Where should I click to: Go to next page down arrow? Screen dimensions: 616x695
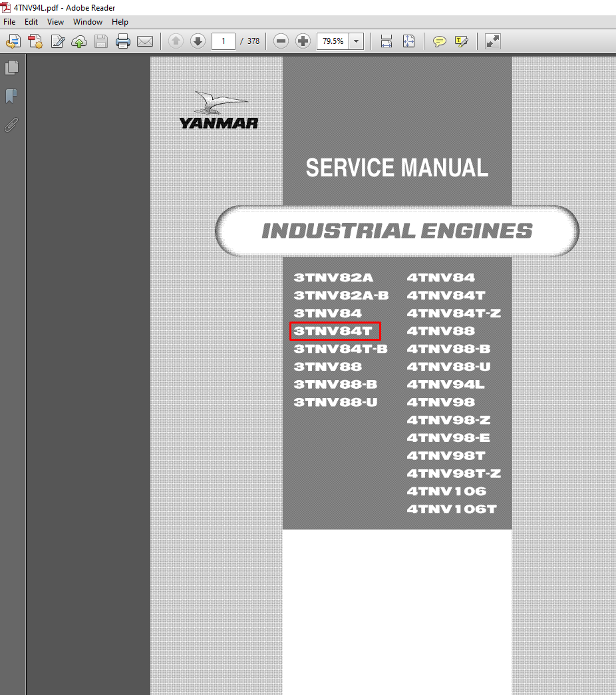pyautogui.click(x=198, y=41)
